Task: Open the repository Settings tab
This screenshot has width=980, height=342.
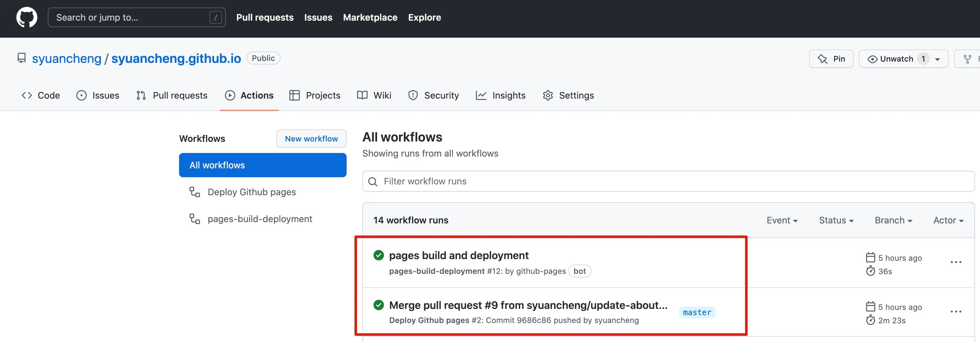Action: (x=568, y=95)
